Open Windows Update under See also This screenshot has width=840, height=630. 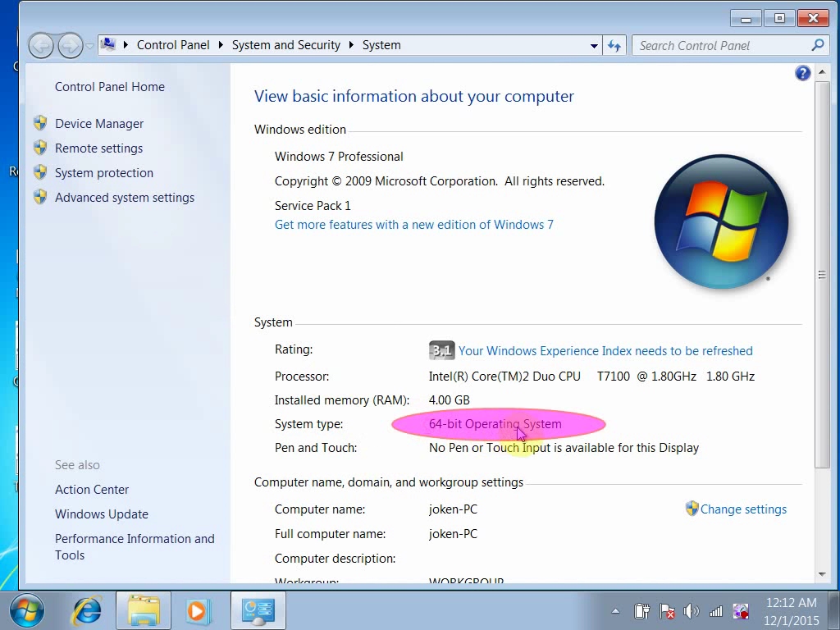click(x=101, y=514)
